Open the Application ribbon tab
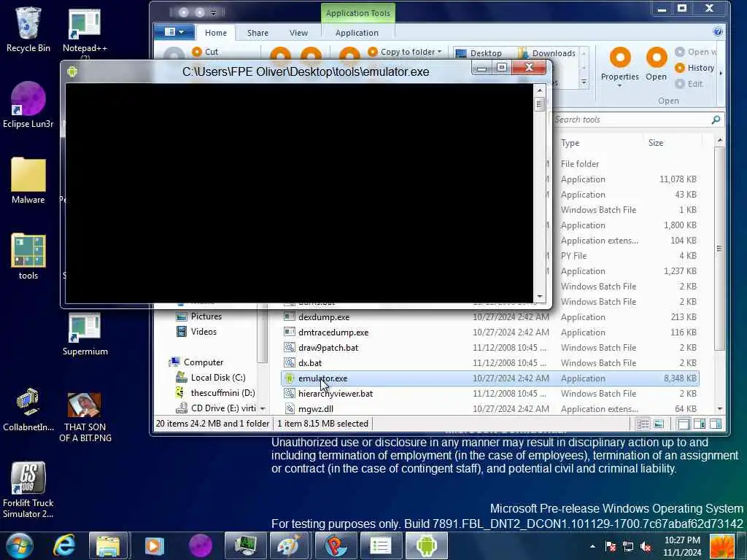 click(x=357, y=33)
